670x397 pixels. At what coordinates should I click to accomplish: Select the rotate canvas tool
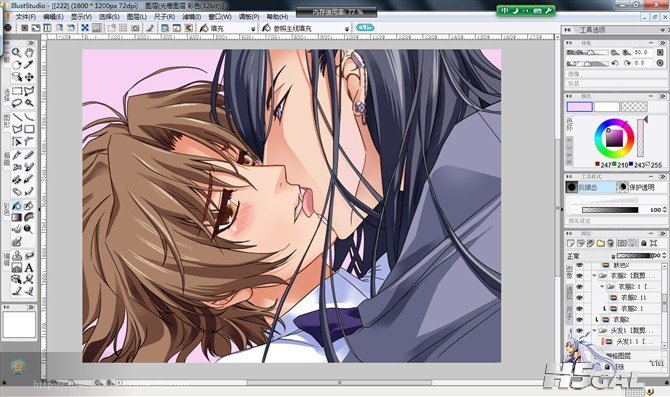pyautogui.click(x=17, y=65)
